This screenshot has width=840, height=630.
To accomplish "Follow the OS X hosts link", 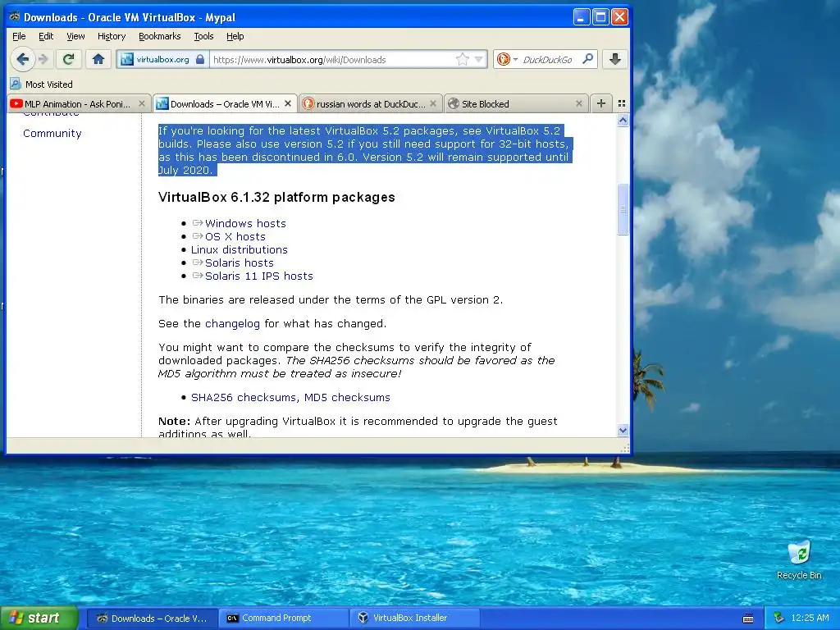I will click(235, 236).
